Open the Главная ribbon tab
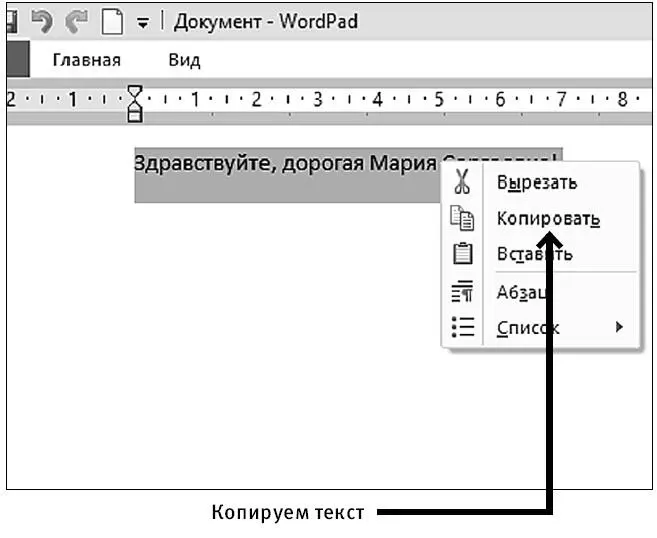This screenshot has width=657, height=538. pyautogui.click(x=87, y=60)
